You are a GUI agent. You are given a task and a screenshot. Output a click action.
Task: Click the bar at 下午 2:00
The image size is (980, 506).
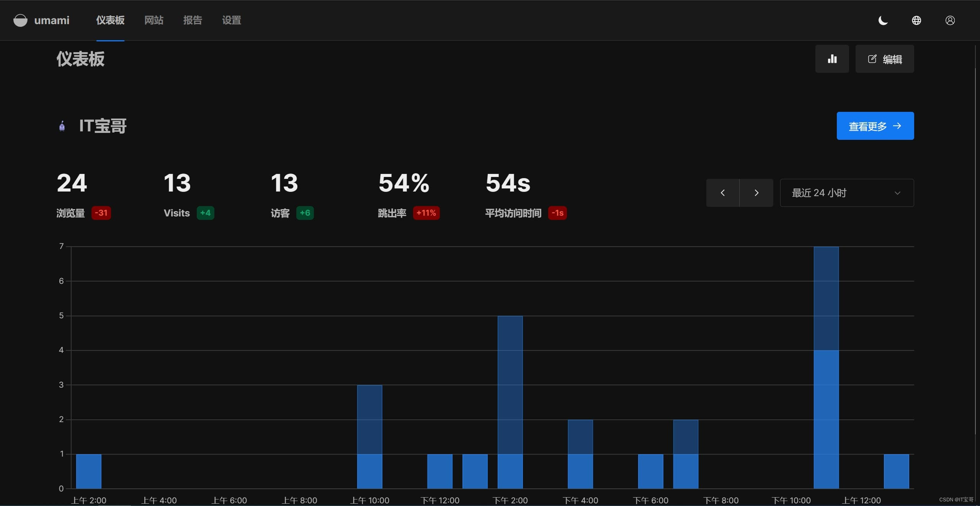click(510, 402)
